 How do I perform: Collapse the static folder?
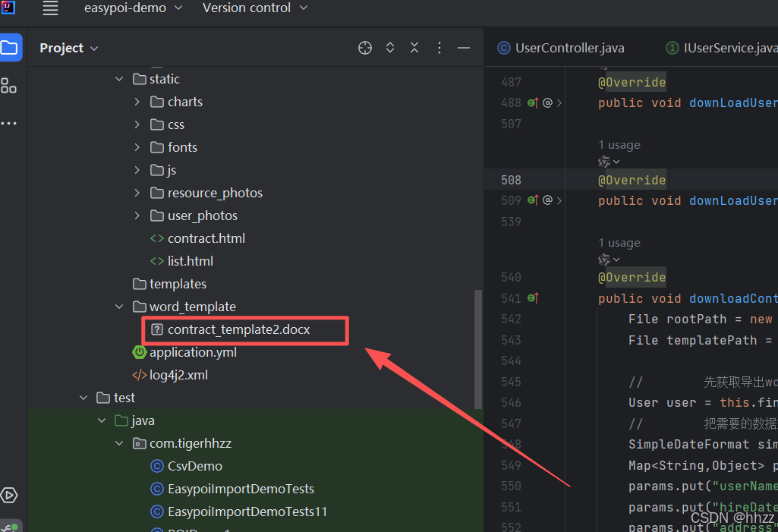(119, 79)
